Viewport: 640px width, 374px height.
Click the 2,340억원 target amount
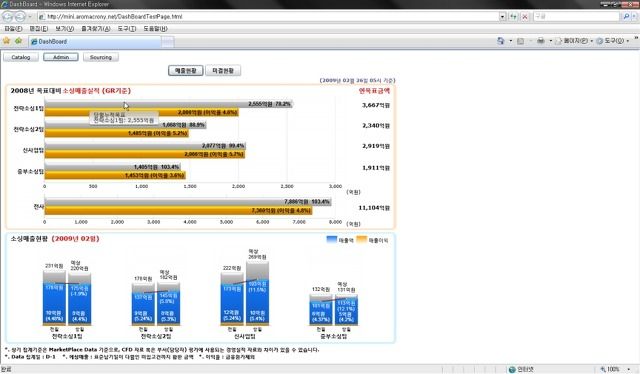click(x=376, y=125)
